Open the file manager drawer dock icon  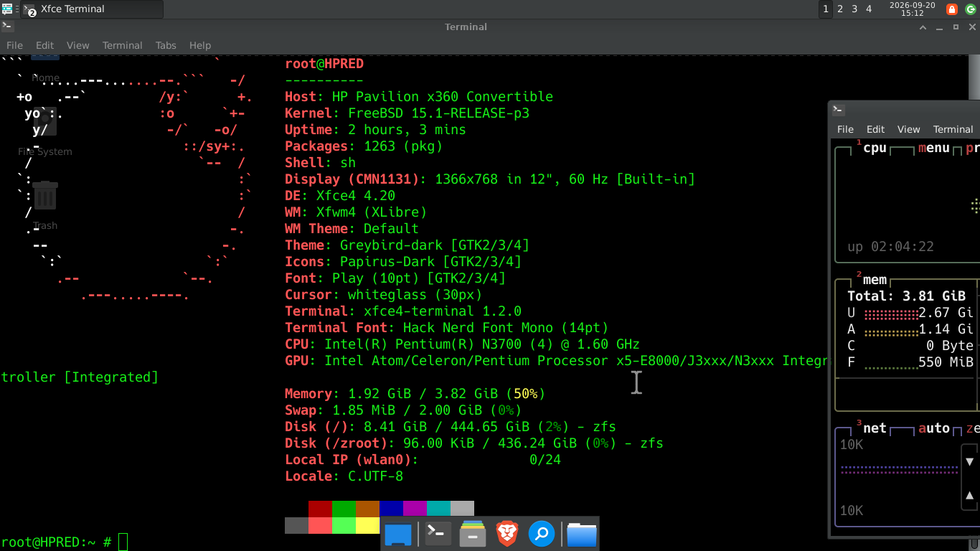coord(472,534)
